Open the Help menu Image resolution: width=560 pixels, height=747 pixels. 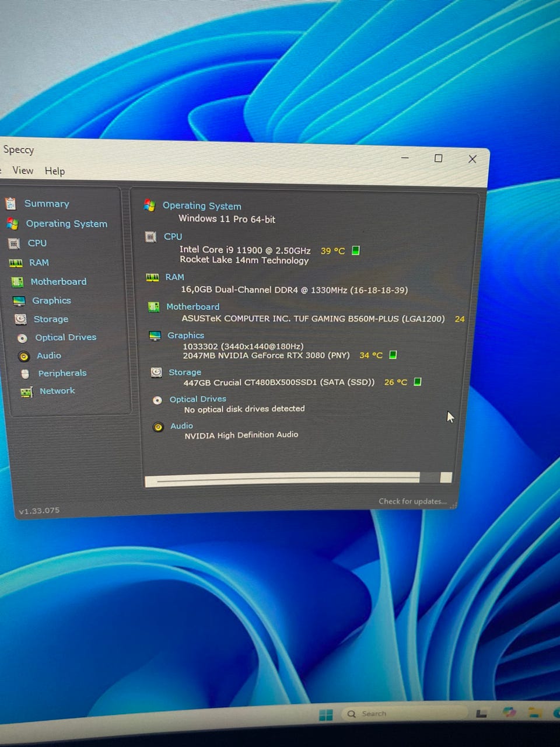55,171
